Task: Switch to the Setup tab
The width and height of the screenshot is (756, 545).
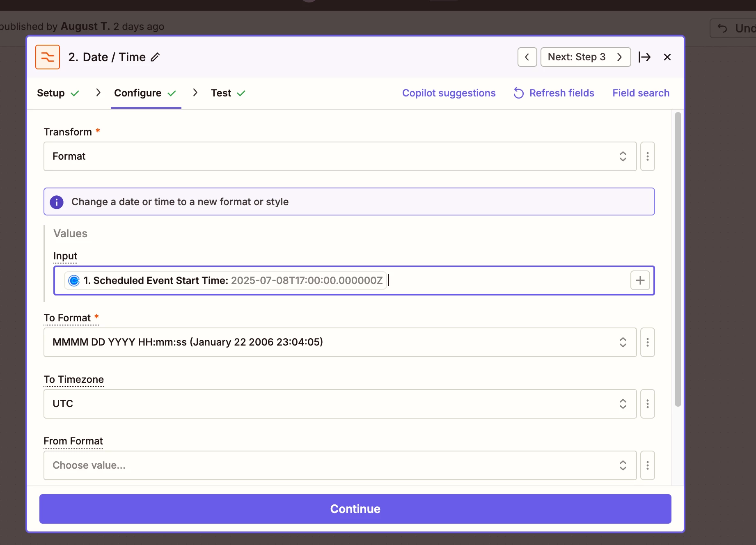Action: coord(58,93)
